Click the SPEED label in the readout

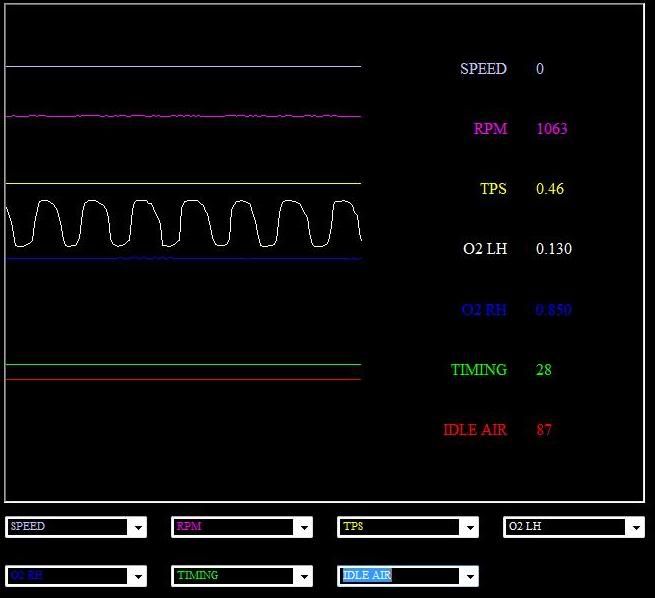(x=483, y=69)
